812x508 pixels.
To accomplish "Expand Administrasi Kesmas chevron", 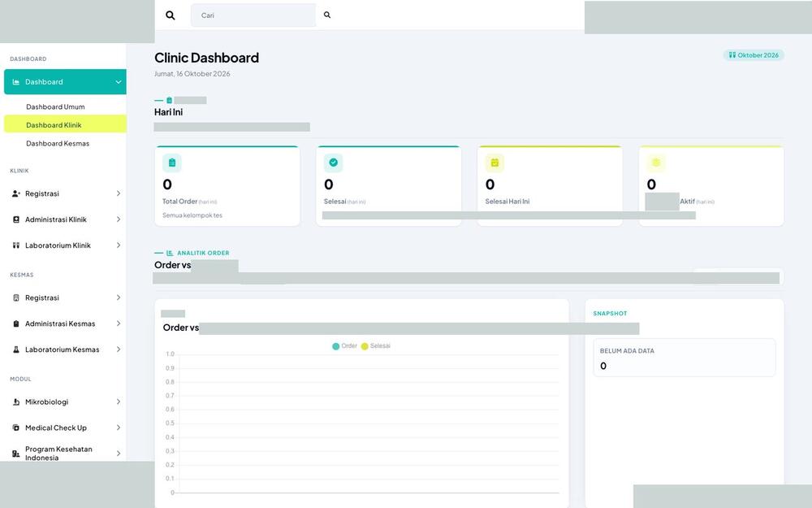I will [118, 323].
